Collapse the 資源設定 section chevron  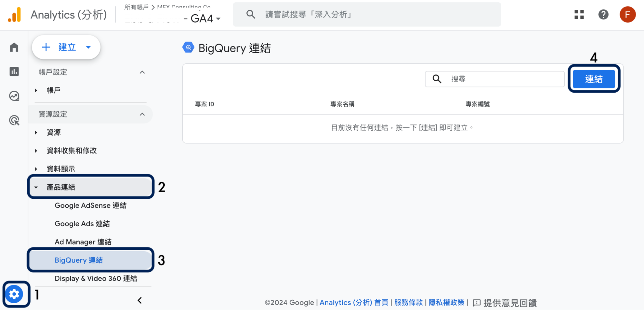(x=142, y=114)
